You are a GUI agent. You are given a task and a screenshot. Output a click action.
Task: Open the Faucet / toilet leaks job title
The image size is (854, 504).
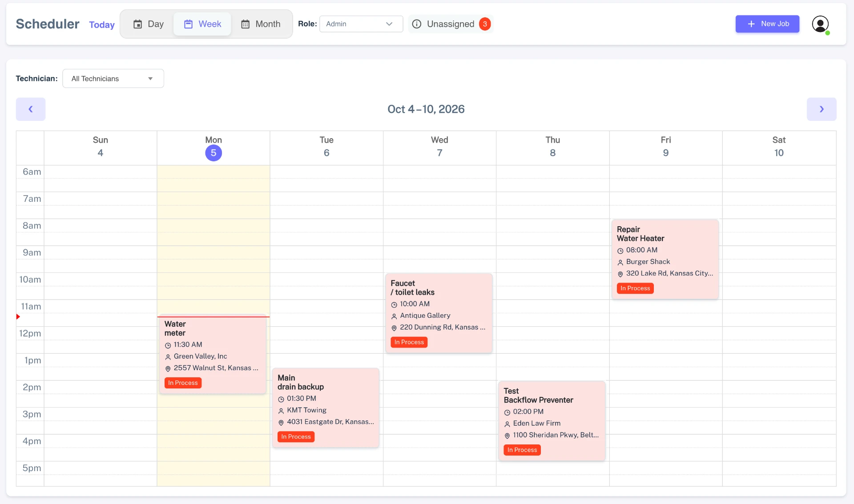pos(412,288)
